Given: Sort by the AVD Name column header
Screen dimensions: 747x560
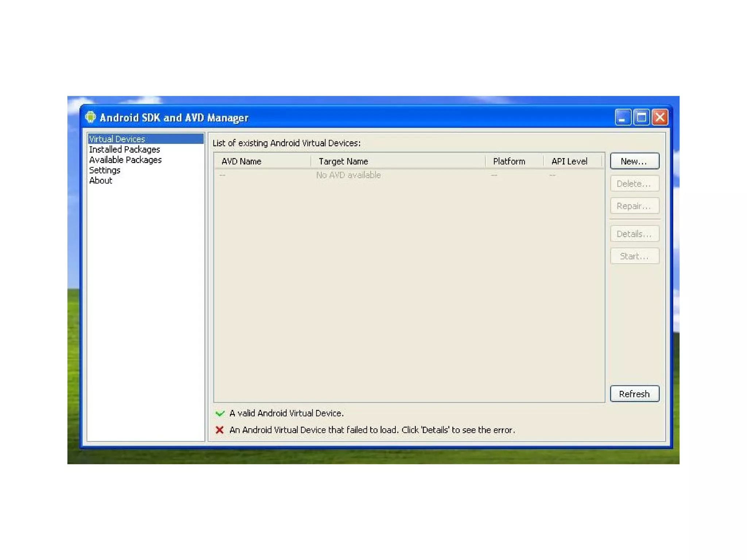Looking at the screenshot, I should coord(241,161).
